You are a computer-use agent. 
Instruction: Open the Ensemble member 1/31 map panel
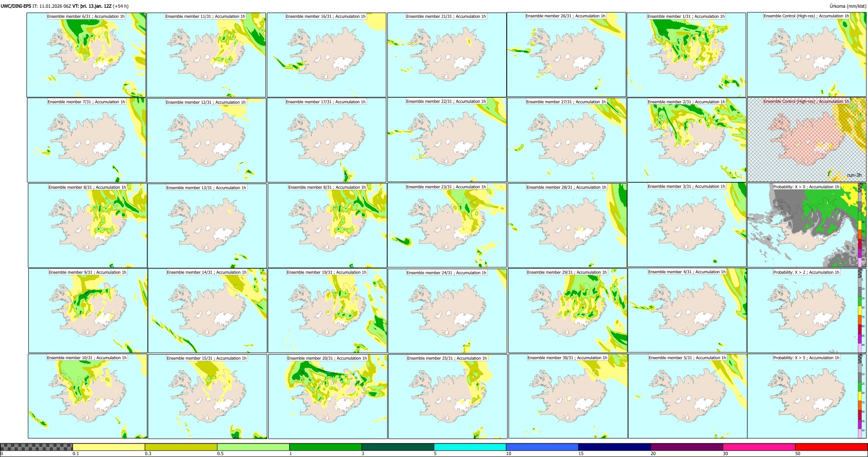687,55
